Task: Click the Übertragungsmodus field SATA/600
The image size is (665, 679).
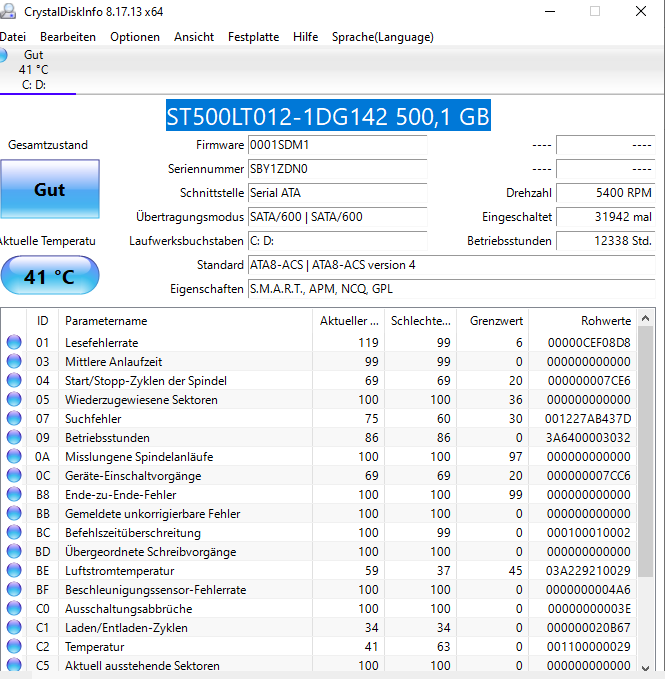Action: (x=338, y=217)
